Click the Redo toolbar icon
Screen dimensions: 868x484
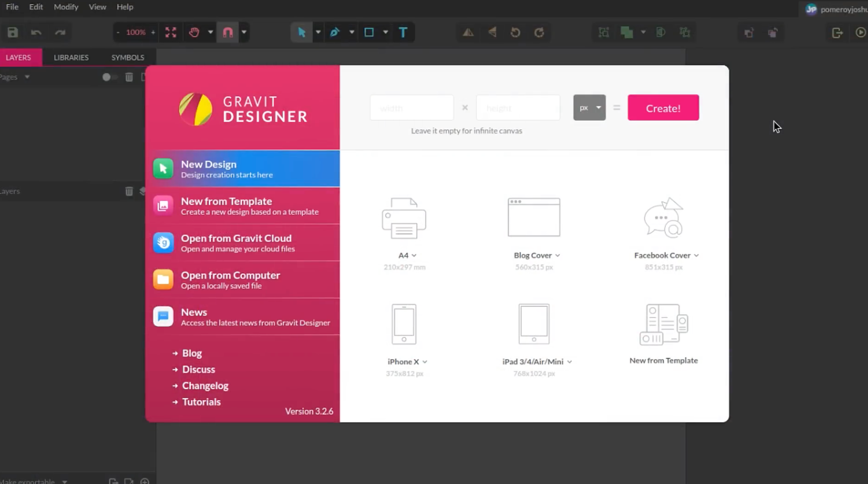click(x=60, y=32)
